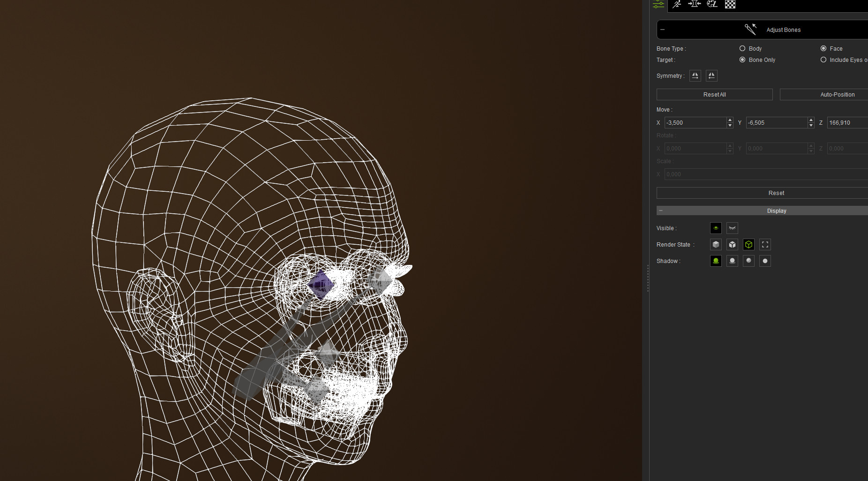The image size is (868, 481).
Task: Mirror symmetry right to left
Action: click(711, 75)
